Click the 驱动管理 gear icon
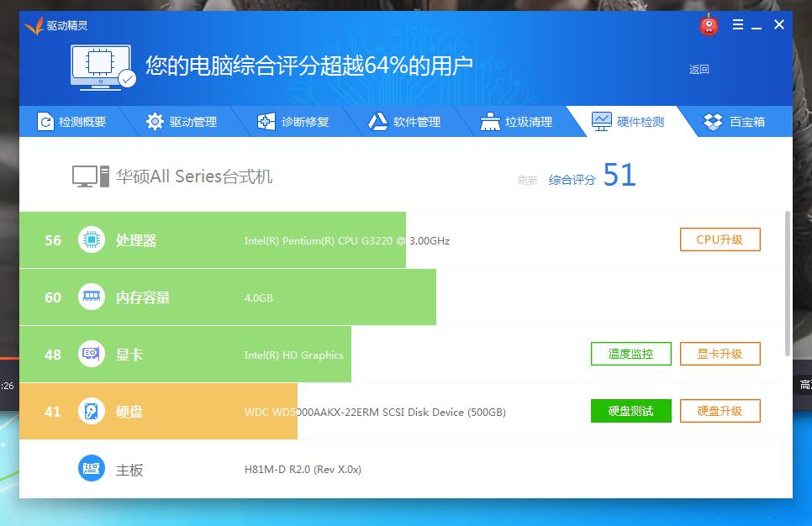The height and width of the screenshot is (526, 812). pyautogui.click(x=155, y=122)
